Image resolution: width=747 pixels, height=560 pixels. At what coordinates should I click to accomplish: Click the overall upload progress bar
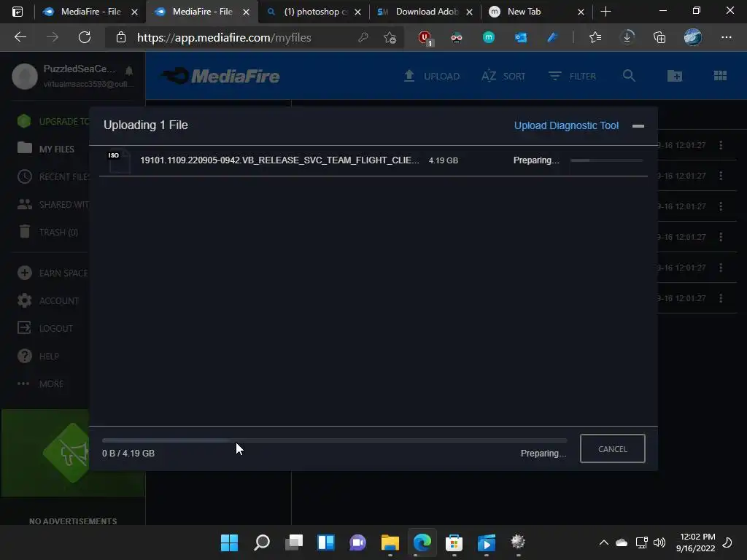[334, 440]
